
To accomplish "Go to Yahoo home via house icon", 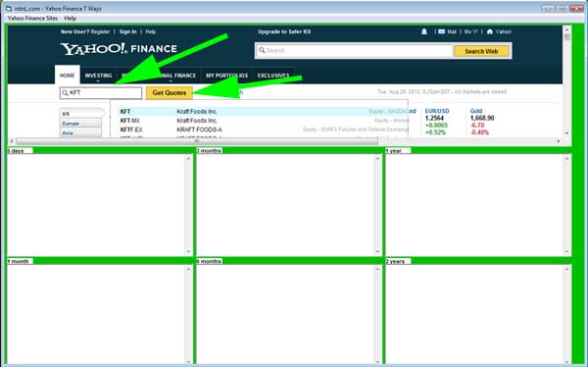I will [x=490, y=31].
